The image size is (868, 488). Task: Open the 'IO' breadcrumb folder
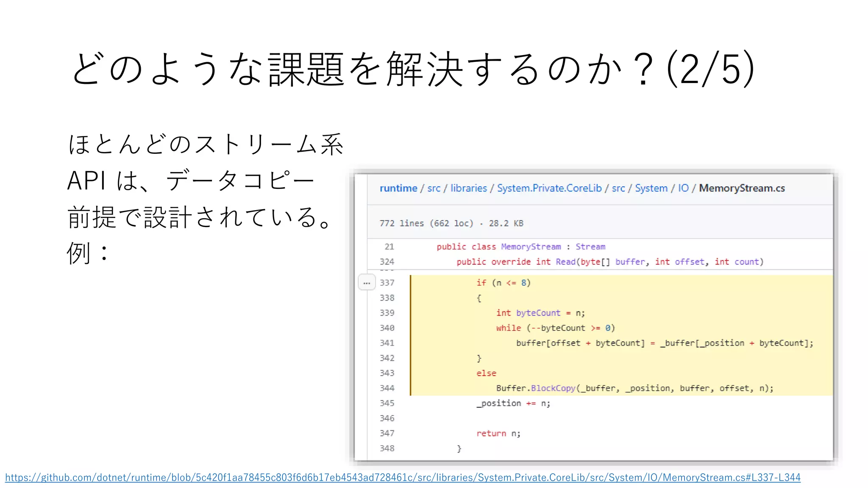(x=683, y=188)
